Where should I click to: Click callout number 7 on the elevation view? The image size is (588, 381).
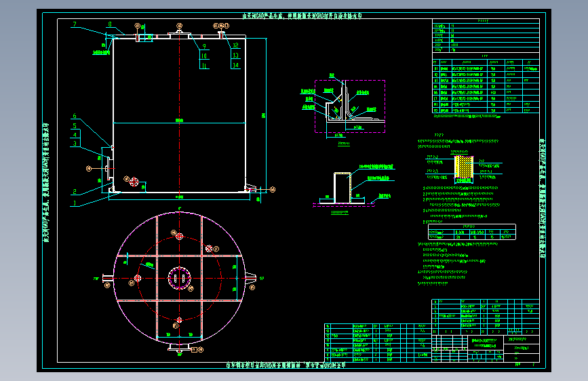pos(75,24)
